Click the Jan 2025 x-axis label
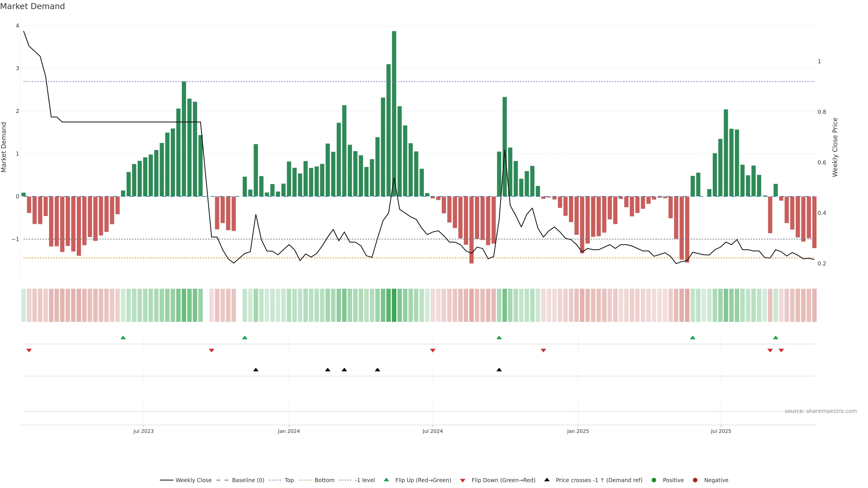The height and width of the screenshot is (488, 868). tap(578, 431)
